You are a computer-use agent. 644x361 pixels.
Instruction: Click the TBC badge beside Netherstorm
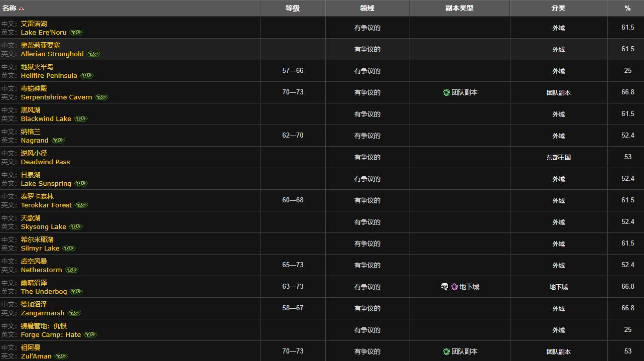[x=72, y=270]
